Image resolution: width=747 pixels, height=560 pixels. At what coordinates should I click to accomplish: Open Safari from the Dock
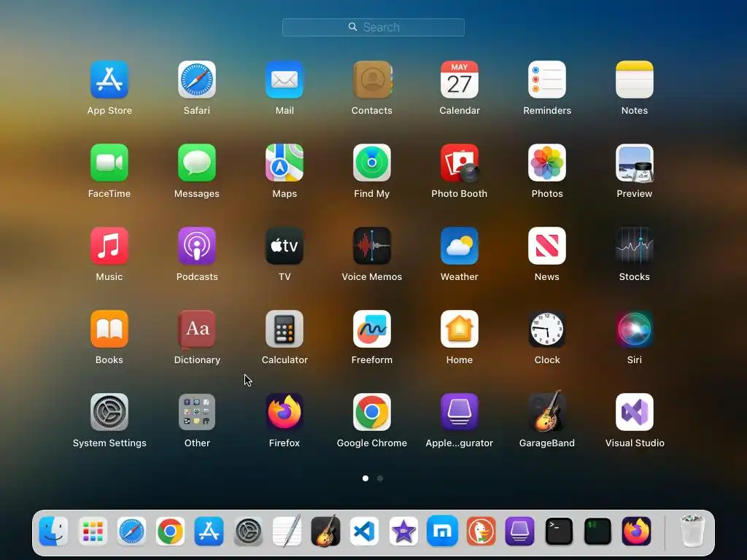click(131, 531)
